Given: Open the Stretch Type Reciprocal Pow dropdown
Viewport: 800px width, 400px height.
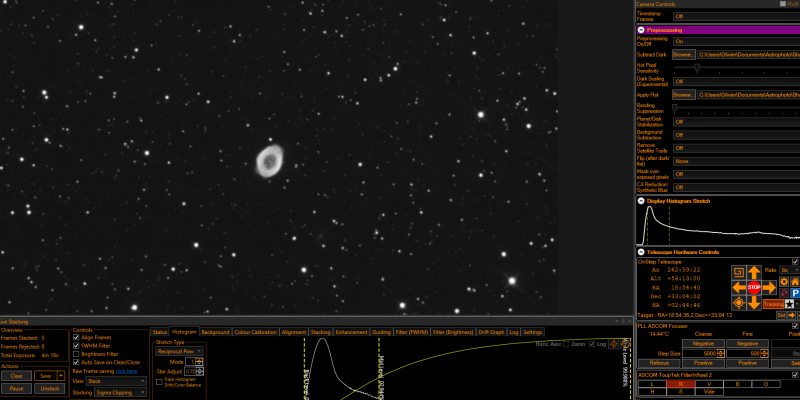Looking at the screenshot, I should pyautogui.click(x=179, y=351).
